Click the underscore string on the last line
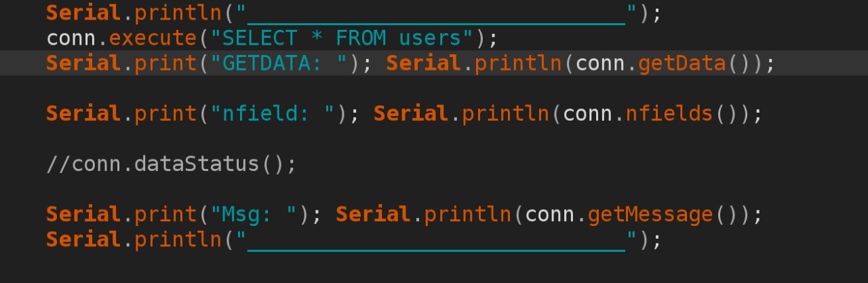The height and width of the screenshot is (283, 868). point(435,240)
